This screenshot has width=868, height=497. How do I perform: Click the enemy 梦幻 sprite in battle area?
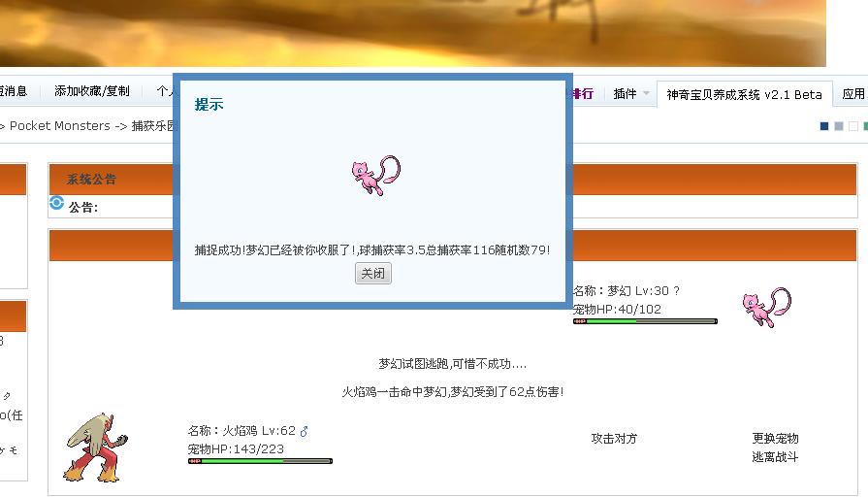coord(766,307)
